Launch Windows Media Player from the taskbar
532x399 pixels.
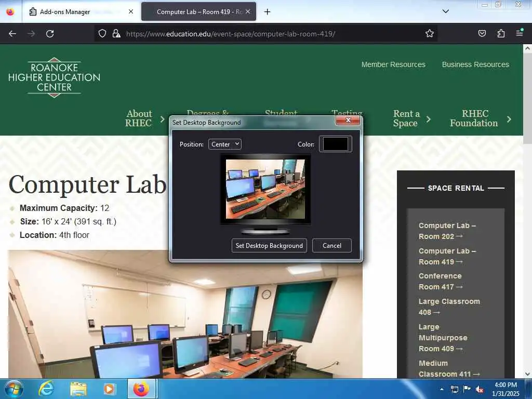[x=109, y=389]
